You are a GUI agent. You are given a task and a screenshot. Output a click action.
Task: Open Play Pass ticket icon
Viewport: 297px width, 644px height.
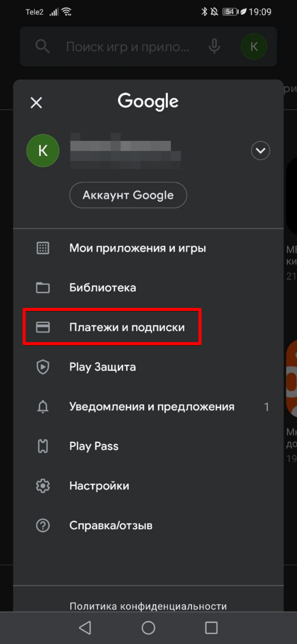click(x=43, y=446)
